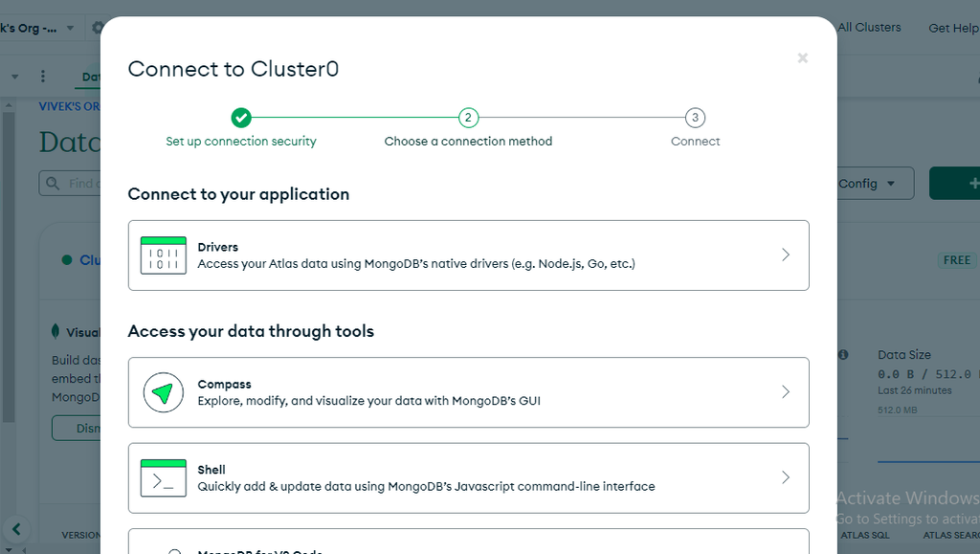Select step 2 circle in the stepper
This screenshot has width=980, height=554.
pos(468,118)
